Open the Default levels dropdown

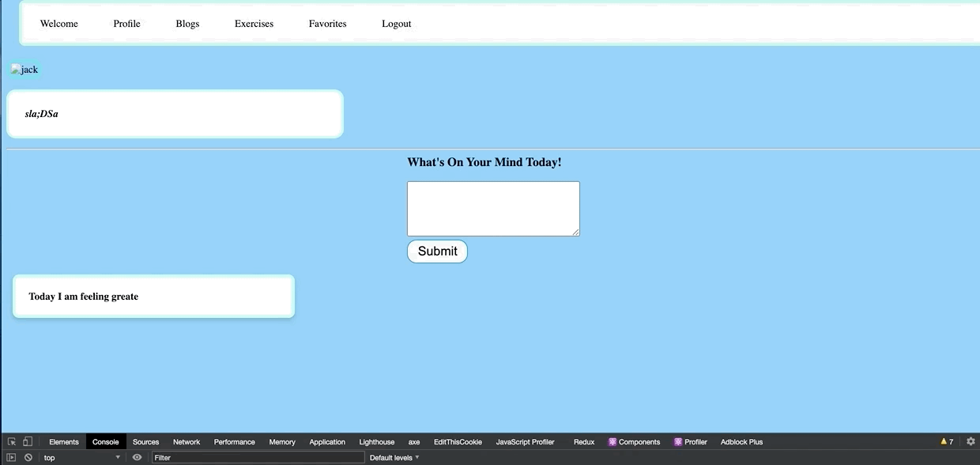[394, 458]
